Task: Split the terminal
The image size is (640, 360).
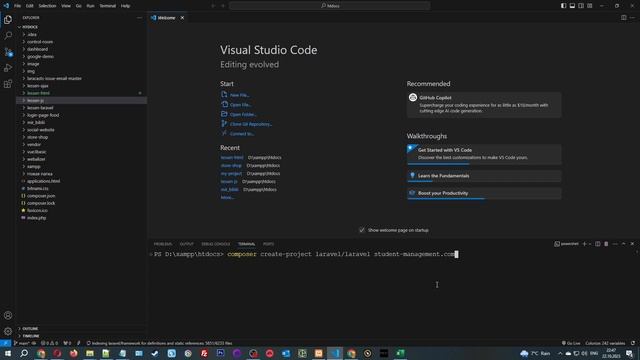Action: tap(598, 244)
